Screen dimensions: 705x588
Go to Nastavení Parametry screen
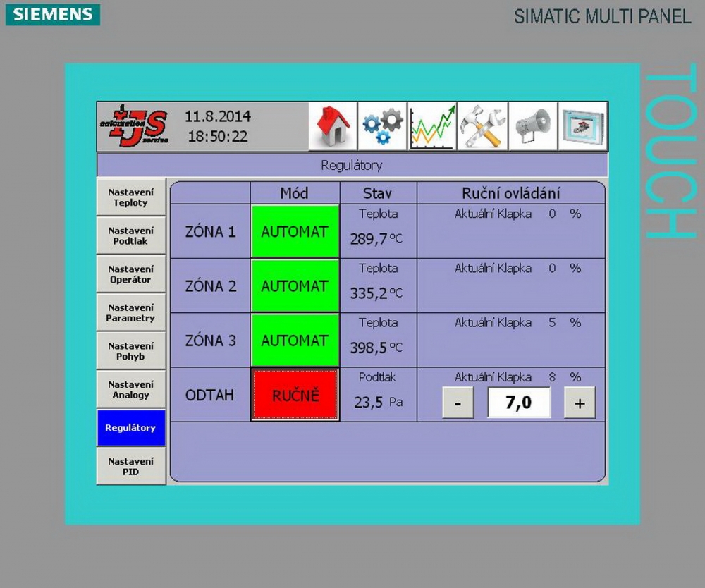130,313
